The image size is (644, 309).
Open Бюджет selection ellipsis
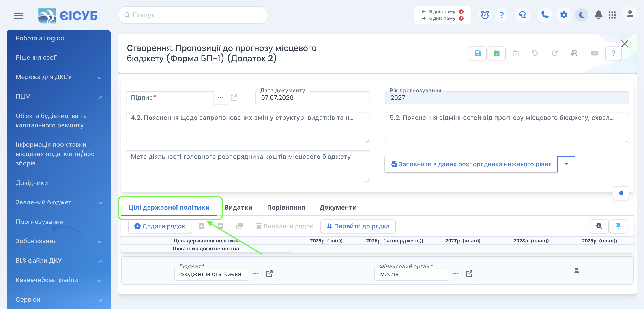point(255,274)
